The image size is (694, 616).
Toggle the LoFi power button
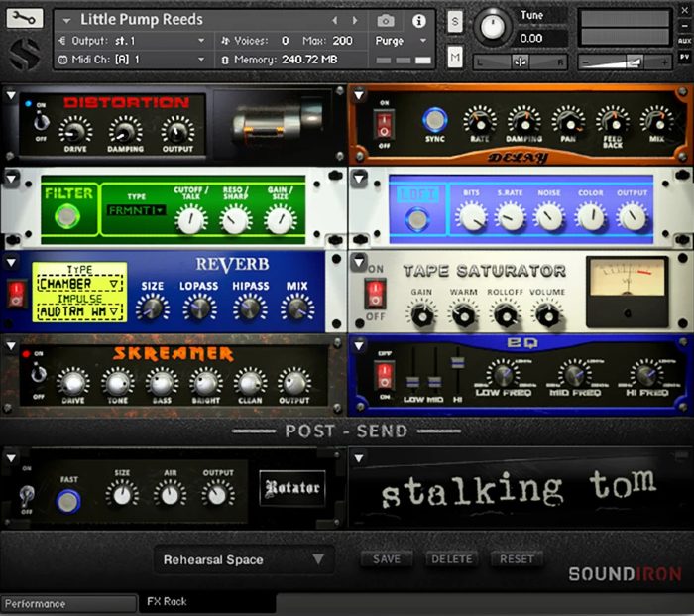point(416,219)
